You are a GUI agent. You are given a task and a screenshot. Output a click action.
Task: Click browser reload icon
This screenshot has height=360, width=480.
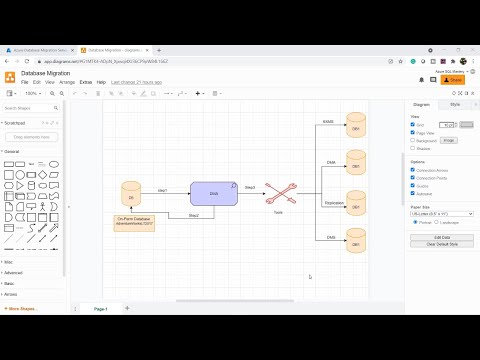point(27,61)
